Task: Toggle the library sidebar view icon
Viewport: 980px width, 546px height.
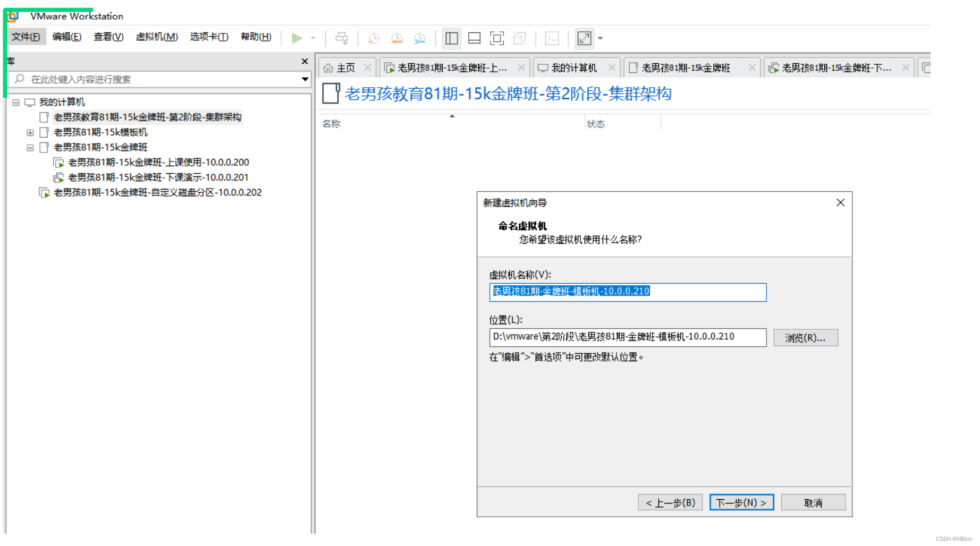Action: pos(452,38)
